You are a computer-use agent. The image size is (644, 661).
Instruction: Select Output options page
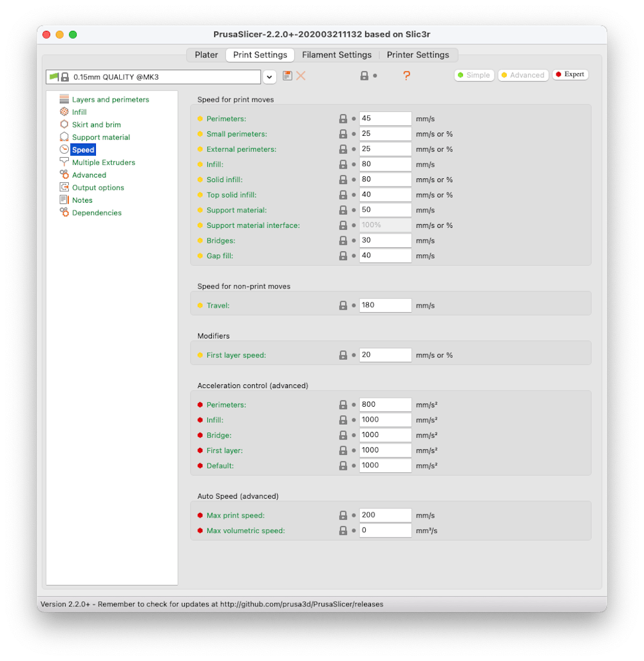98,187
